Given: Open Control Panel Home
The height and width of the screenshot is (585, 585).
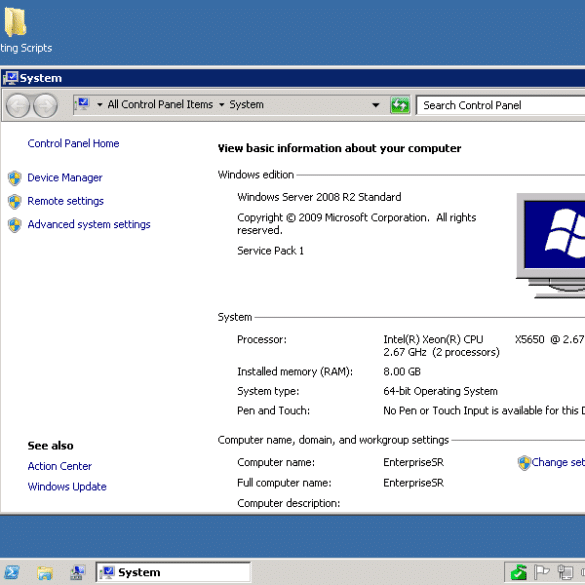Looking at the screenshot, I should (73, 143).
